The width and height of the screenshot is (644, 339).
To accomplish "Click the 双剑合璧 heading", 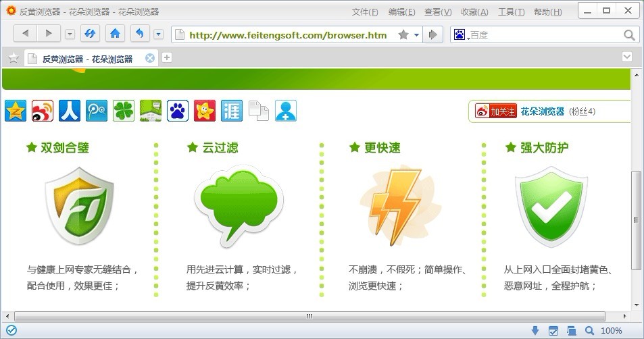I will [x=64, y=148].
